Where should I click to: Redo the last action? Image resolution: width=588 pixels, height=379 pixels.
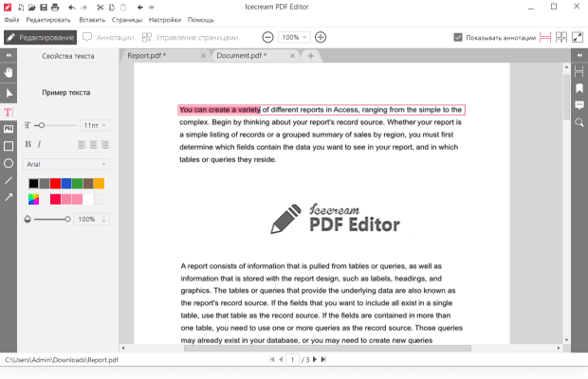point(83,8)
